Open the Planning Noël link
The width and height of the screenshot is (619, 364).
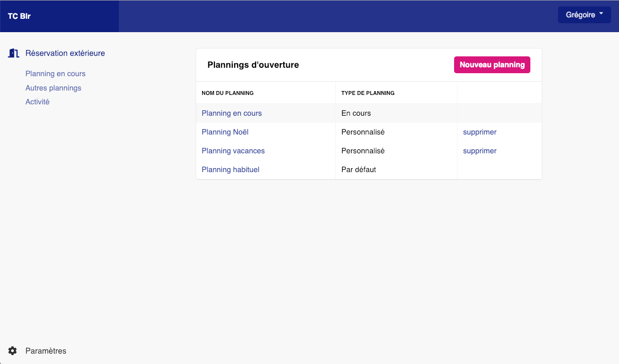tap(225, 132)
